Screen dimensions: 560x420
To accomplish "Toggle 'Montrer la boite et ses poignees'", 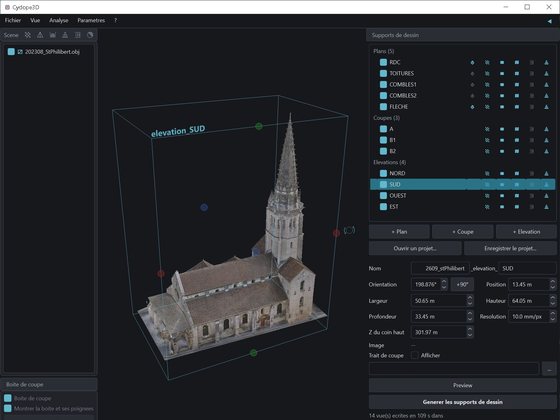I will 8,408.
